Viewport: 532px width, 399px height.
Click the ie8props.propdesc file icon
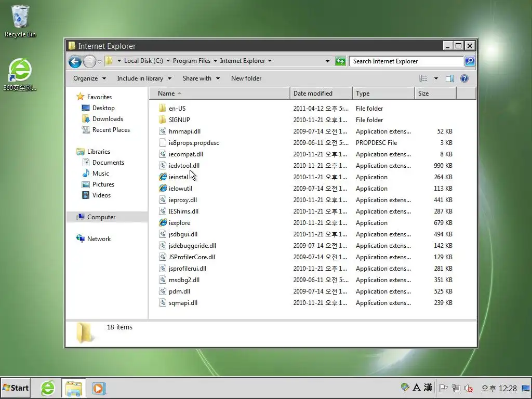(x=163, y=143)
